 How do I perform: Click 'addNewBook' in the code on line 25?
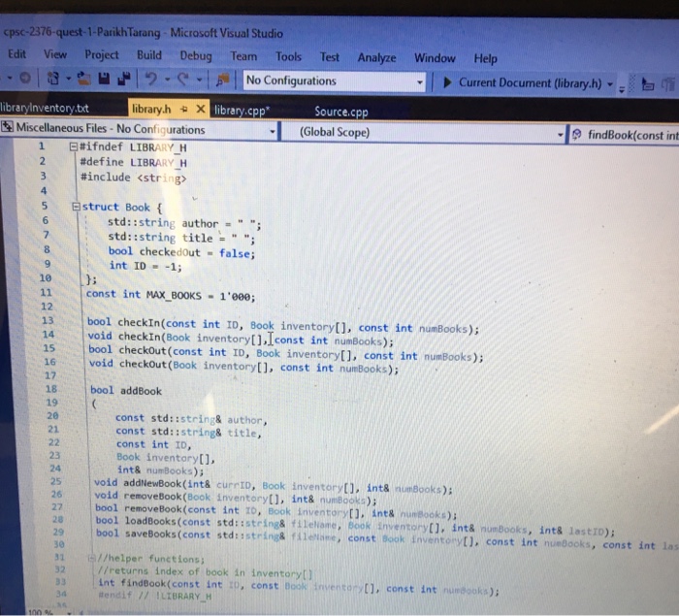point(152,482)
